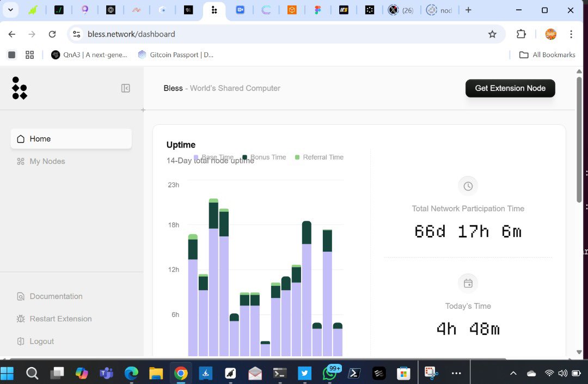Open Microsoft Teams on taskbar

(107, 373)
